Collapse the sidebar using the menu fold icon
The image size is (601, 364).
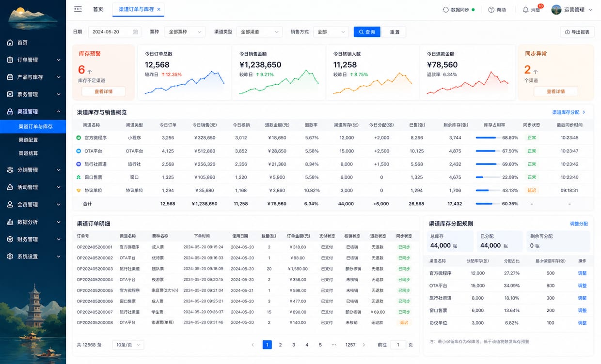(78, 9)
